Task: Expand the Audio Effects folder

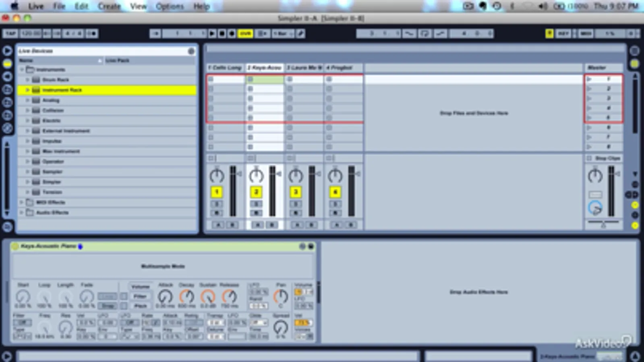Action: (x=22, y=212)
